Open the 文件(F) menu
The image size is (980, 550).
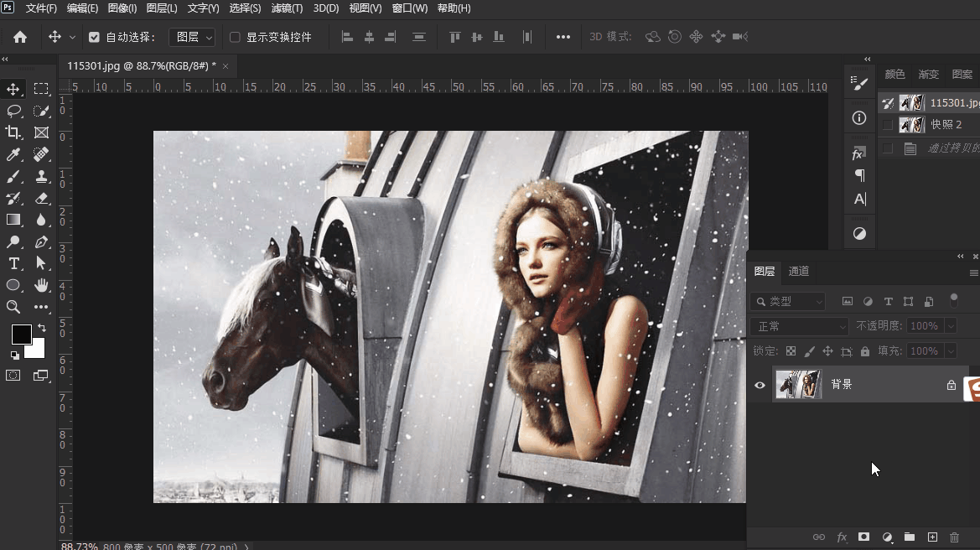tap(41, 8)
